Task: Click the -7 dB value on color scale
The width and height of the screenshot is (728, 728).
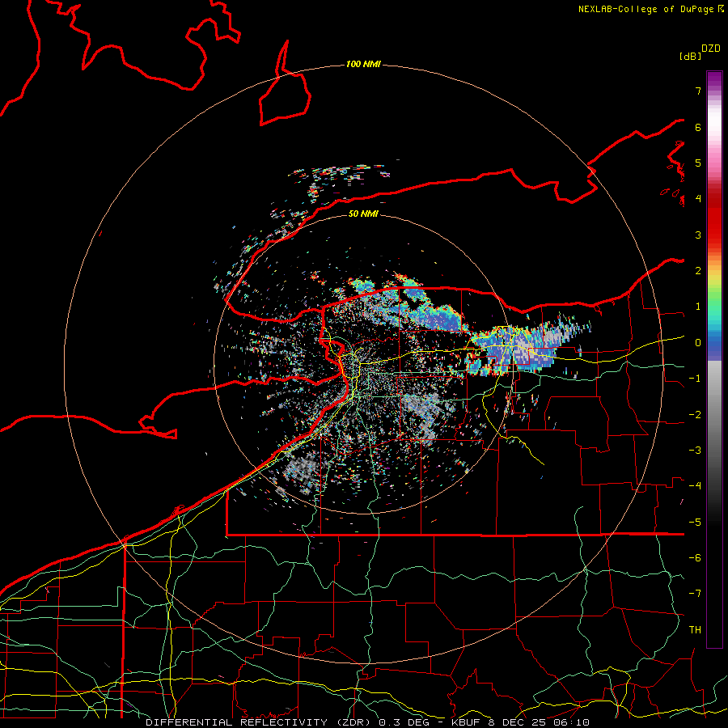Action: pos(695,594)
